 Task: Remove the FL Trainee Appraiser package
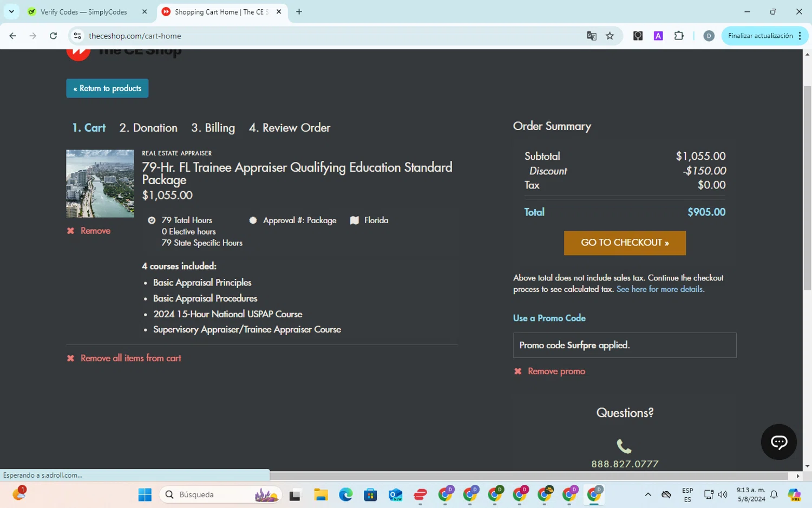(89, 231)
